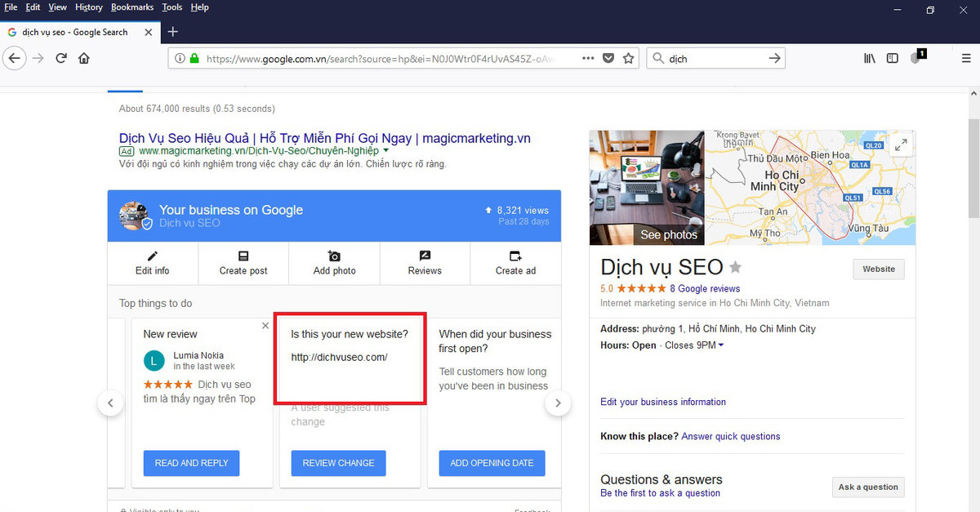Click the About 674,000 results text
This screenshot has width=980, height=512.
197,109
